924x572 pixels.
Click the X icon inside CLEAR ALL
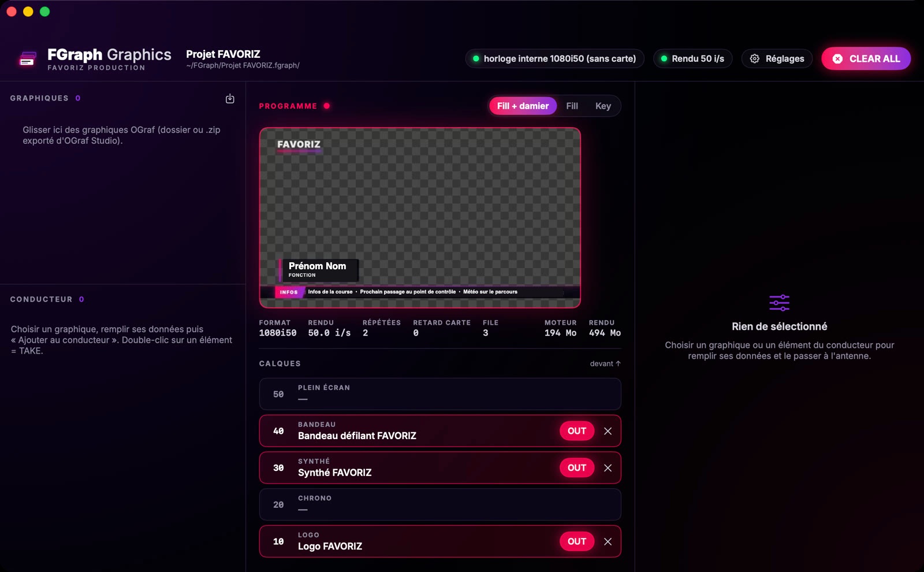pyautogui.click(x=837, y=59)
